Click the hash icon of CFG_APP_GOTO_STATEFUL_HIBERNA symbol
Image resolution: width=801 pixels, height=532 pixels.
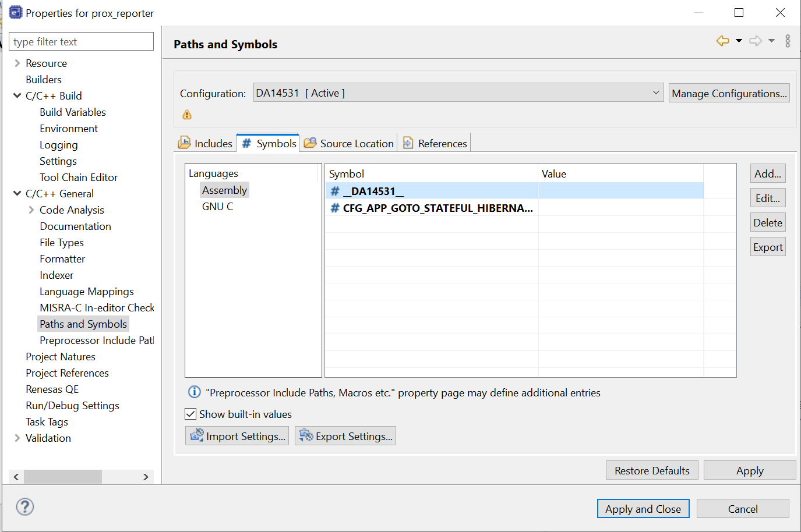[335, 208]
